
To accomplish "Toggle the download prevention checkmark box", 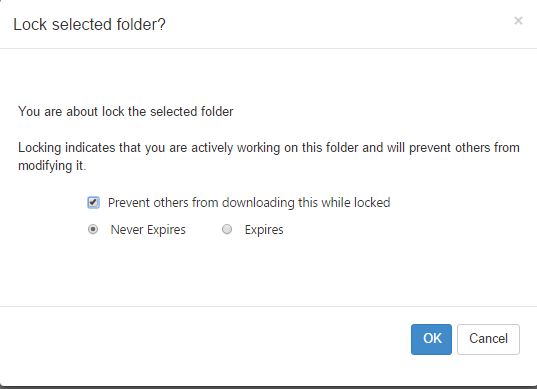I will [93, 202].
